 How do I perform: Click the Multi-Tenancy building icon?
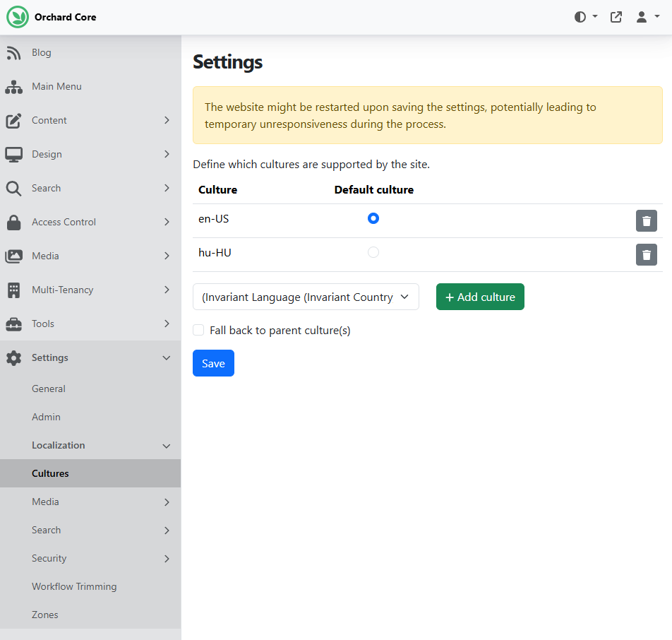pyautogui.click(x=13, y=290)
